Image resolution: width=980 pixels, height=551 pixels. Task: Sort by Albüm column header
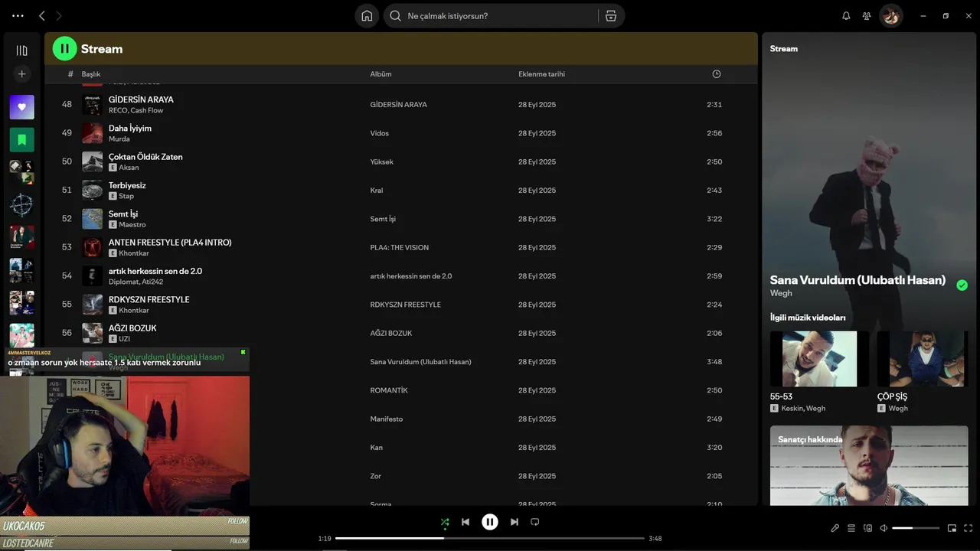(381, 74)
